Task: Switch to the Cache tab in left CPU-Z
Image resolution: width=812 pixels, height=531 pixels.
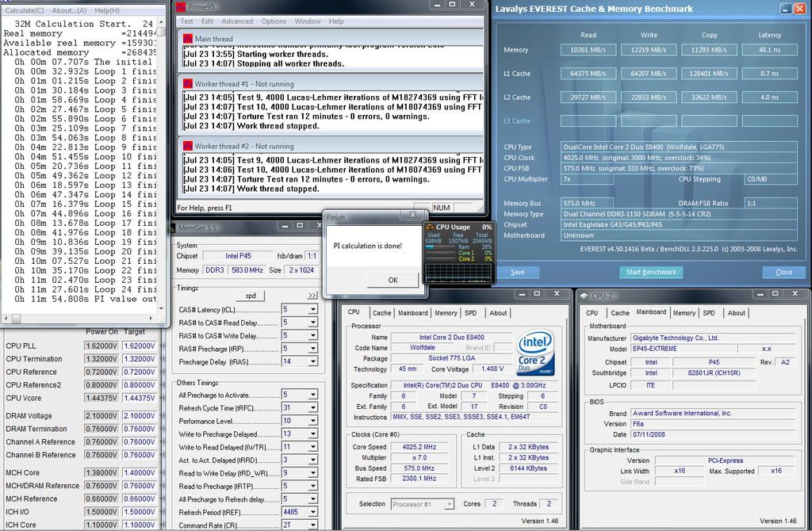Action: (x=381, y=313)
